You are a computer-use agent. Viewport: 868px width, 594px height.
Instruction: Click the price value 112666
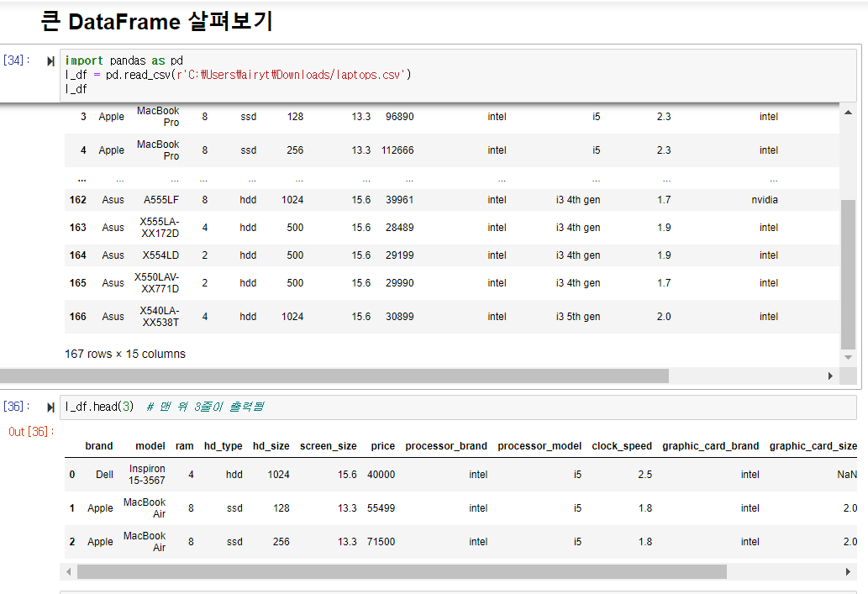point(397,150)
